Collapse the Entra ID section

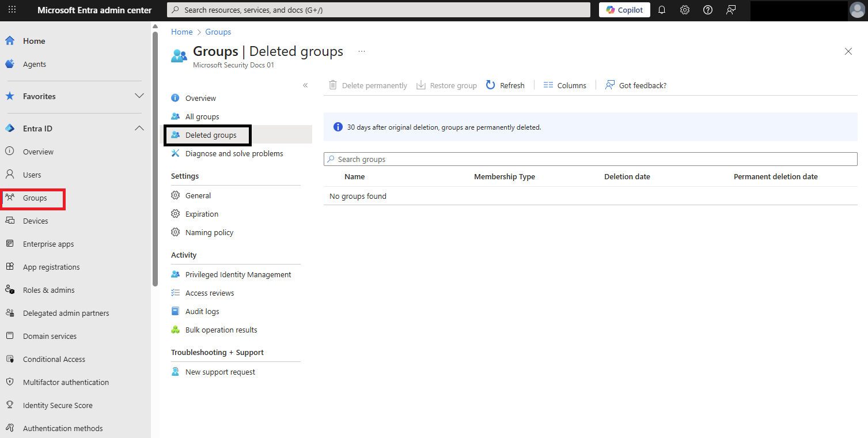(139, 128)
